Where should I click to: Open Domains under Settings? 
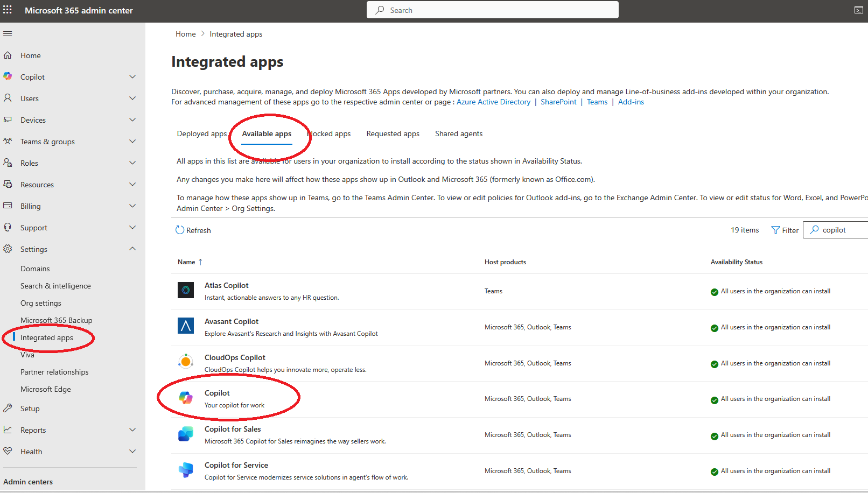pos(35,269)
